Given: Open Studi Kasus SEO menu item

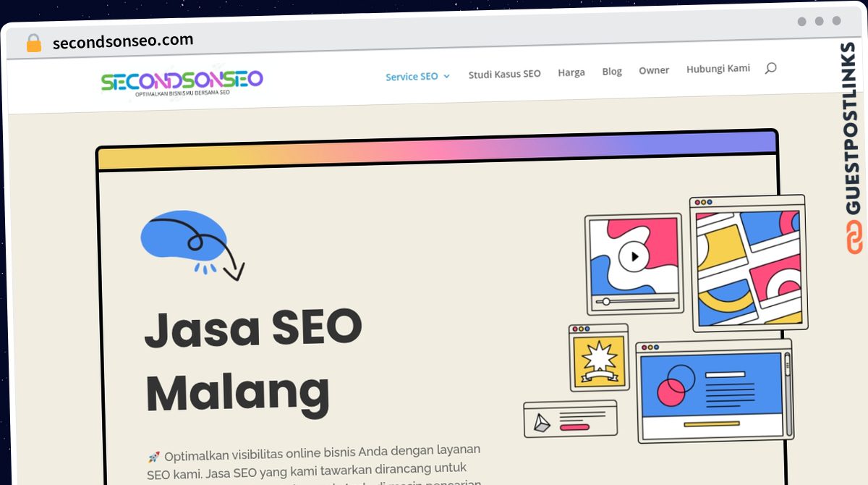Looking at the screenshot, I should point(504,74).
